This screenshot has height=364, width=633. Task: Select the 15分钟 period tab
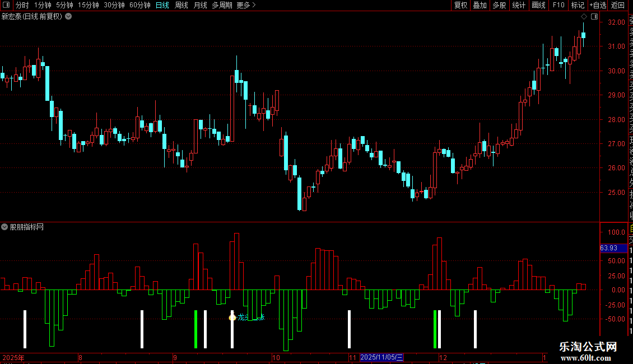click(x=88, y=5)
